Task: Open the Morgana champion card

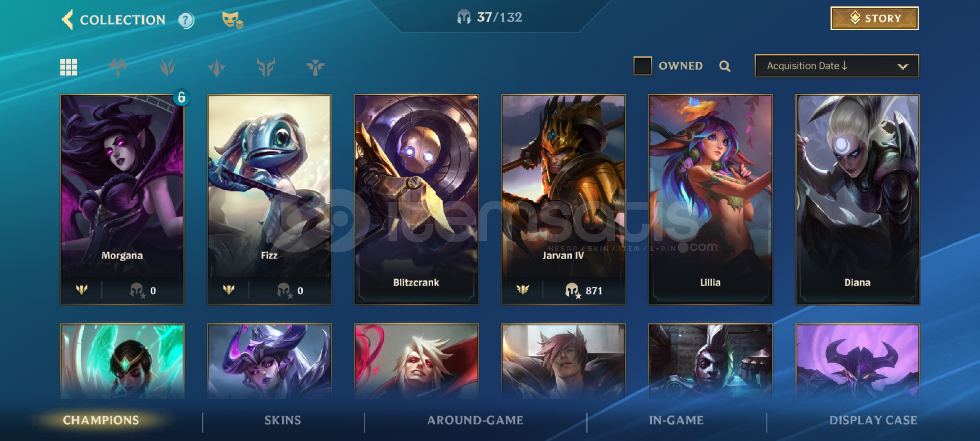Action: (122, 200)
